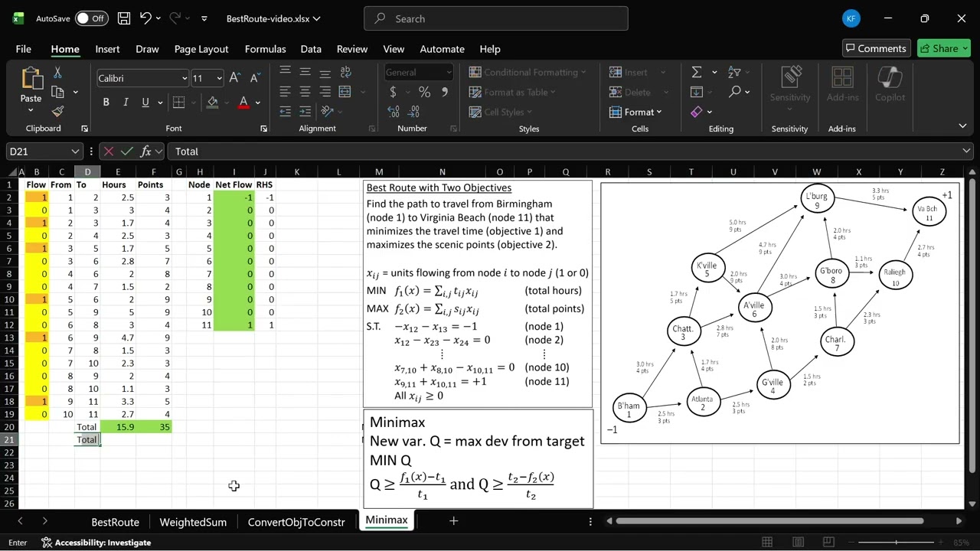The width and height of the screenshot is (980, 551).
Task: Click the formula bar text Total
Action: tap(187, 152)
